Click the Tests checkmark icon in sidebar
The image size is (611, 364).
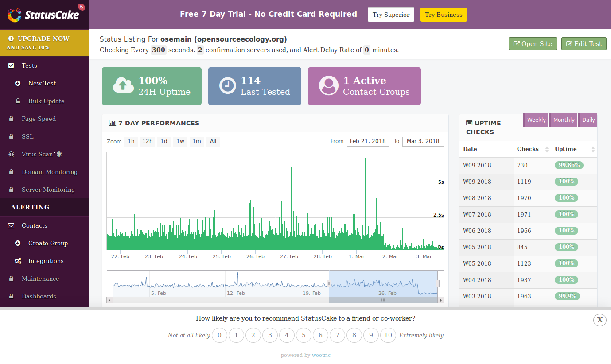12,66
